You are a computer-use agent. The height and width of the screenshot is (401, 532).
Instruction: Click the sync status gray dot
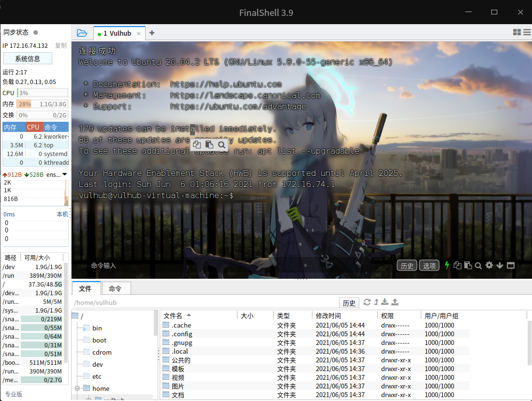click(x=36, y=32)
